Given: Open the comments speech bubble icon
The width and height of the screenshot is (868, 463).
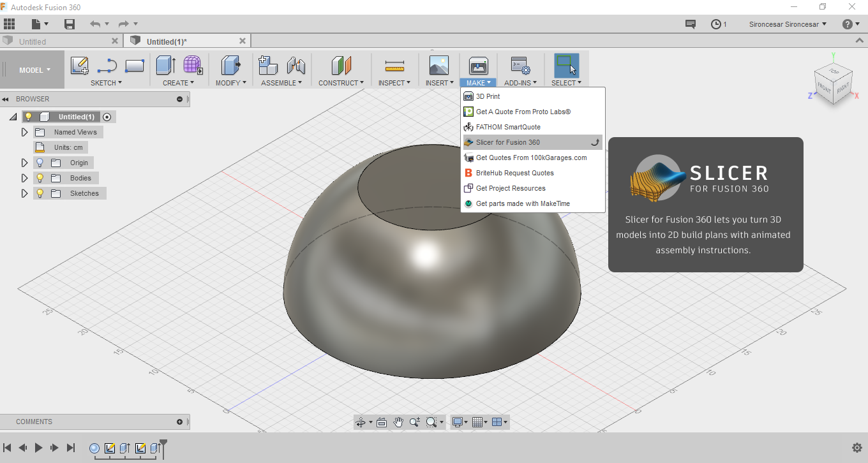Looking at the screenshot, I should (690, 24).
